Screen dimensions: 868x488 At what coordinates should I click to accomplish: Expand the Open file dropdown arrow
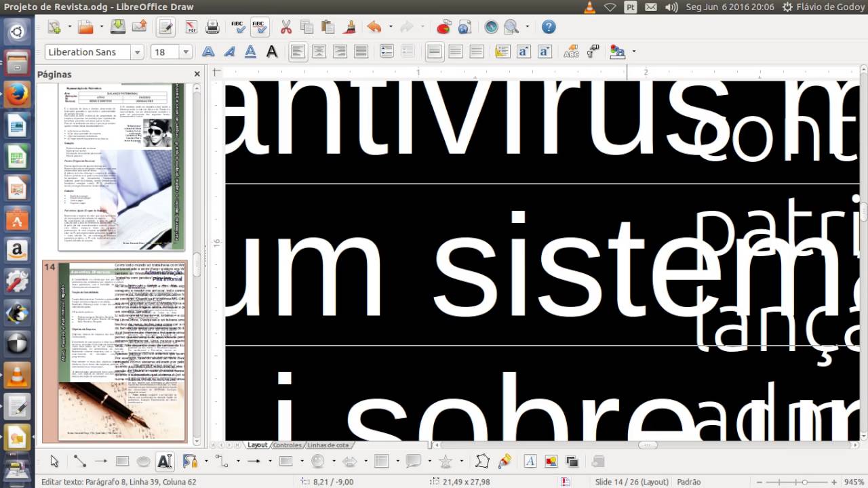[x=100, y=28]
